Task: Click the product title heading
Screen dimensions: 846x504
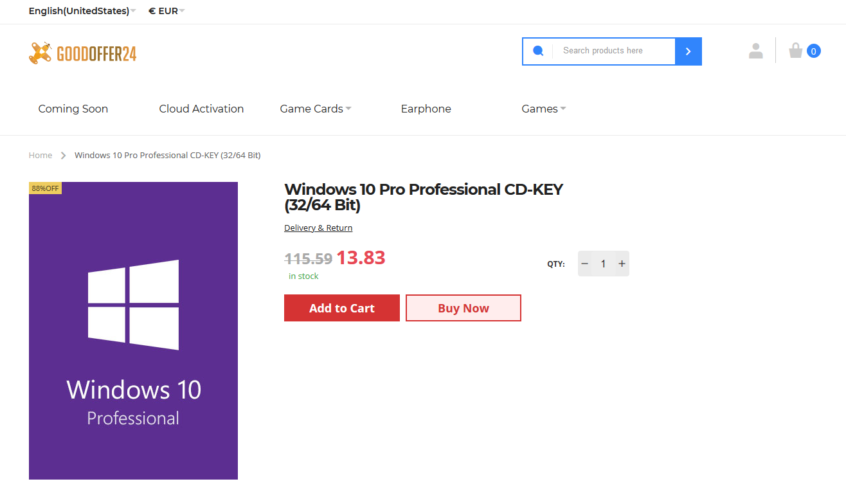Action: (x=424, y=197)
